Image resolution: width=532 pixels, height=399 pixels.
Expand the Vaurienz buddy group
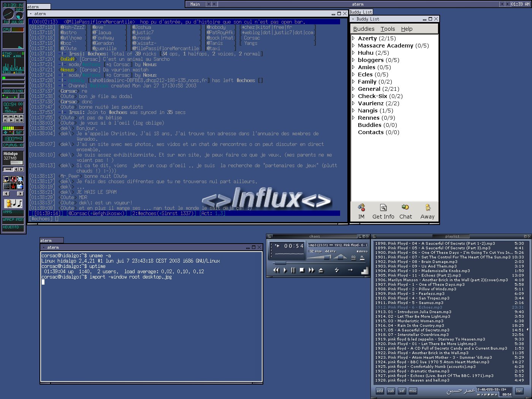353,103
